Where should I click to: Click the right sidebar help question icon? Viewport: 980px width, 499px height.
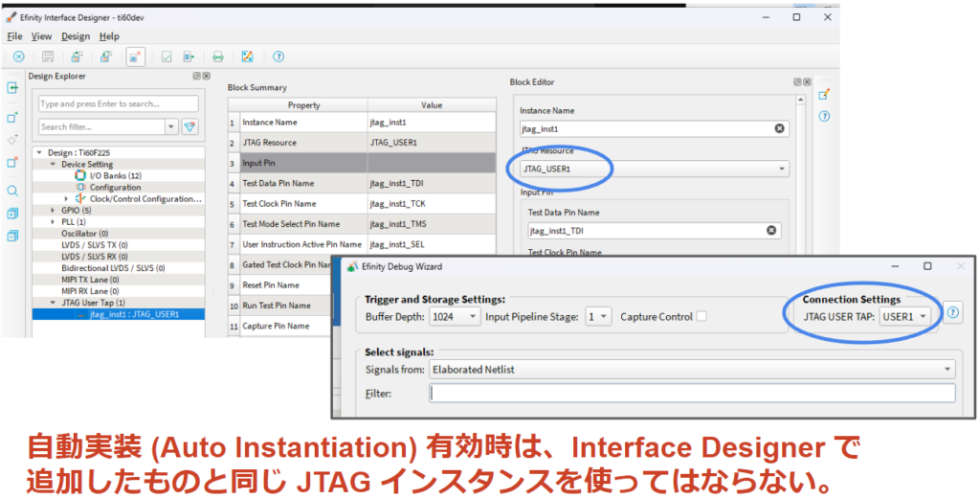coord(824,116)
